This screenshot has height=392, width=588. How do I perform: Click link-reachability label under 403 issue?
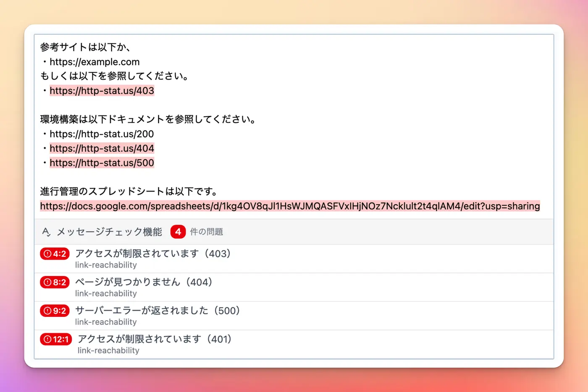click(x=106, y=265)
